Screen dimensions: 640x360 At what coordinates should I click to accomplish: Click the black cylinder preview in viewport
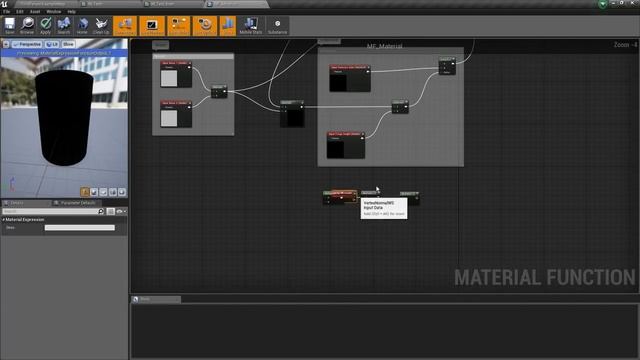click(64, 118)
